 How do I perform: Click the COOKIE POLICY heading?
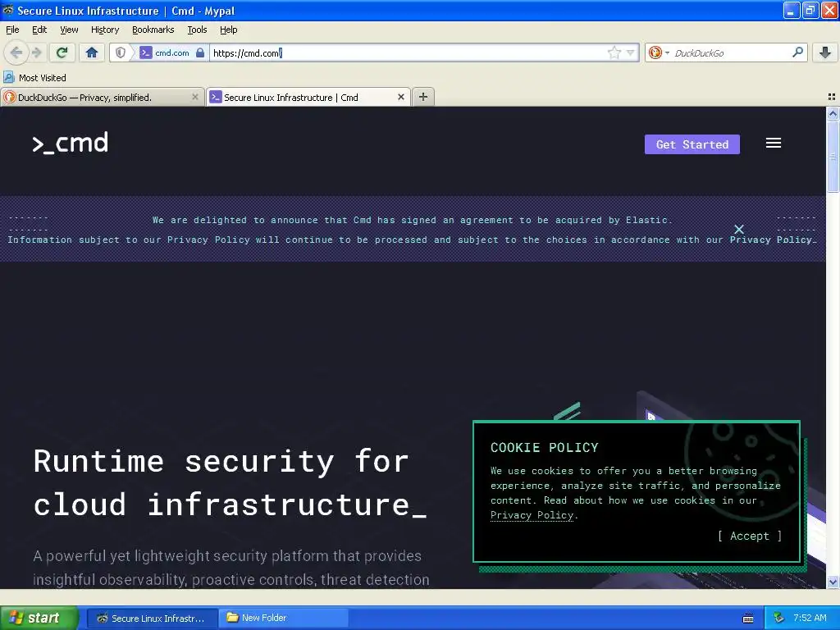click(x=545, y=447)
